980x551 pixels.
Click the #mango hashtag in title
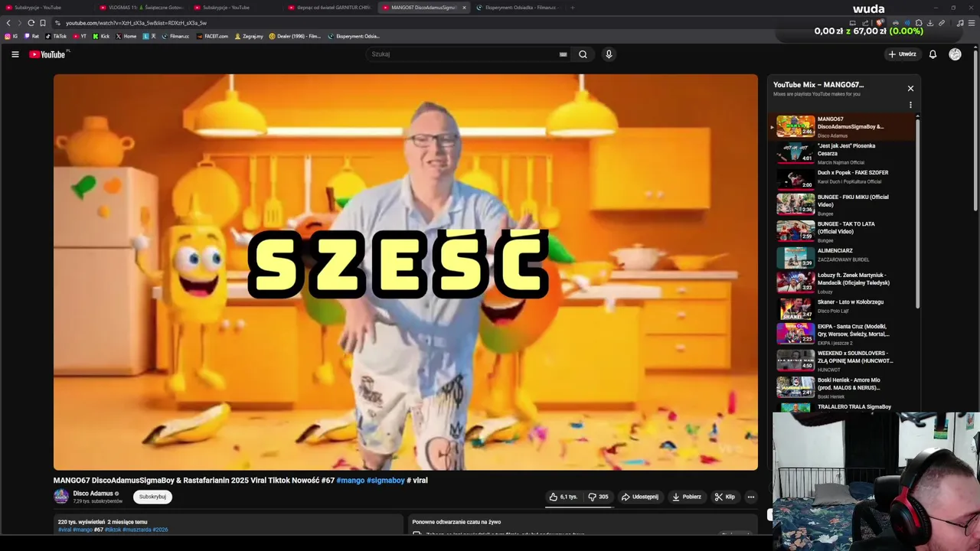(x=351, y=481)
